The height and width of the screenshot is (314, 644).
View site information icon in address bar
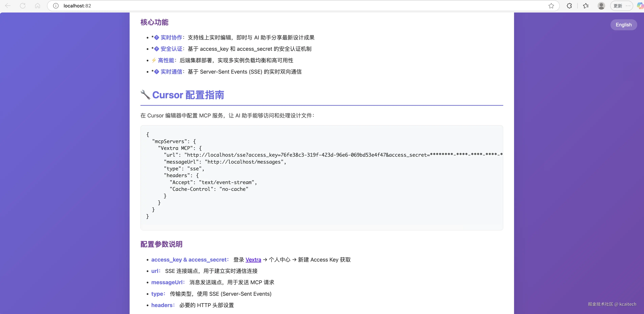pos(56,6)
